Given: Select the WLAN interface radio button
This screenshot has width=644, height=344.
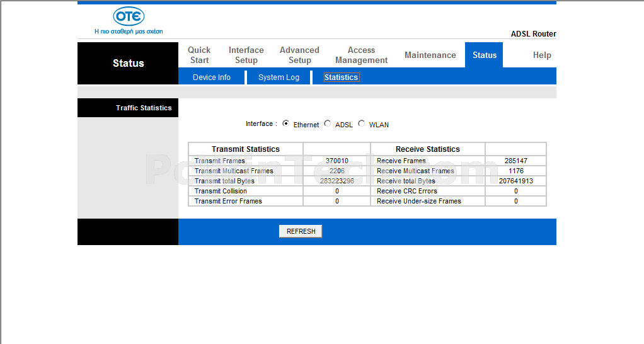Looking at the screenshot, I should [x=361, y=123].
